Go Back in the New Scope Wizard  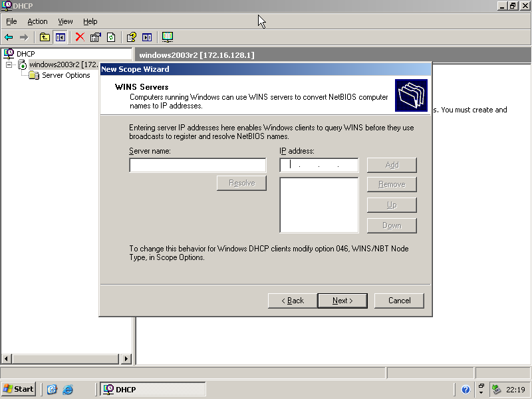(292, 301)
